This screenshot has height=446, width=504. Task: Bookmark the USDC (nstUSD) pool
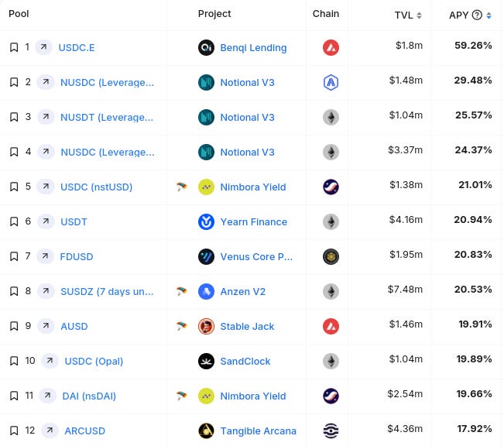tap(14, 187)
